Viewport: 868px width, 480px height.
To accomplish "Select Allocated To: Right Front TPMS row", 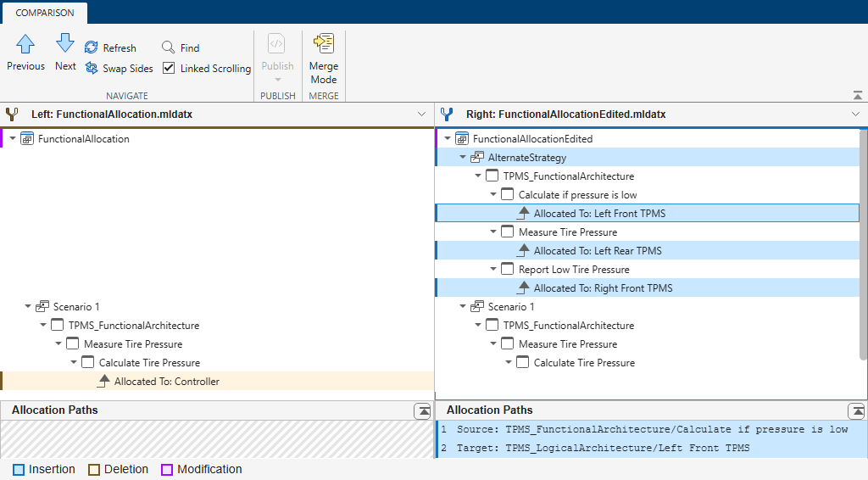I will coord(648,287).
